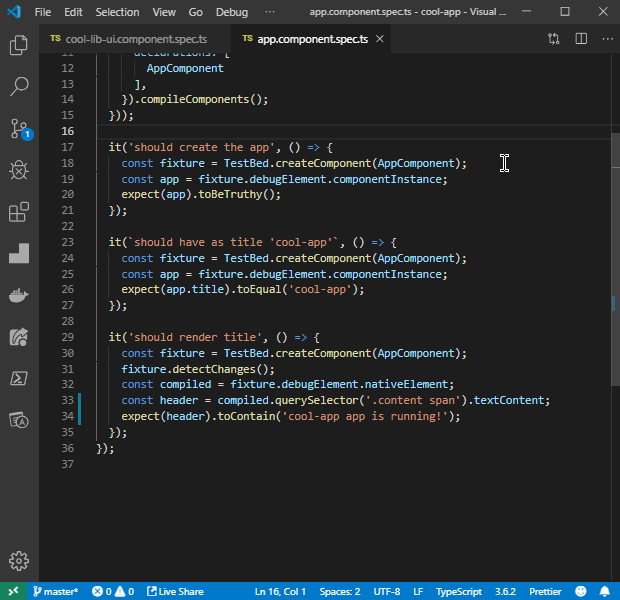Image resolution: width=620 pixels, height=600 pixels.
Task: Open the Extensions marketplace icon
Action: click(x=19, y=213)
